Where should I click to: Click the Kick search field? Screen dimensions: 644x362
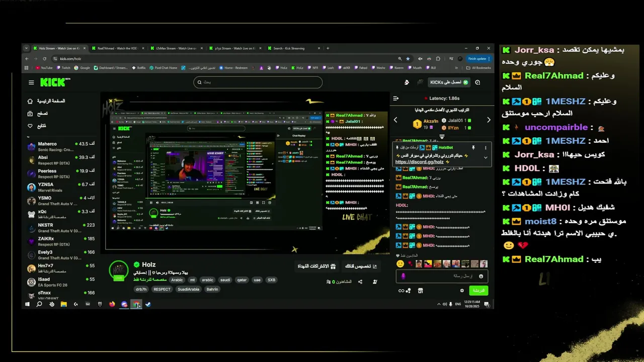click(258, 82)
